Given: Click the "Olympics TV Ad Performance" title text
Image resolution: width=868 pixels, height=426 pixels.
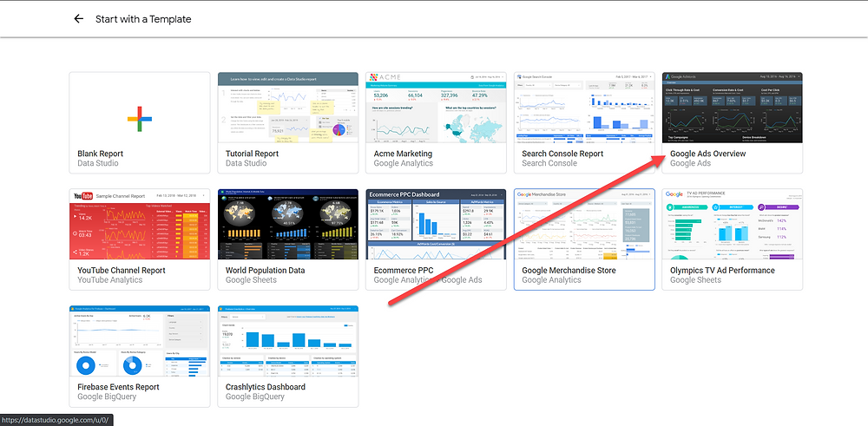Looking at the screenshot, I should coord(722,271).
